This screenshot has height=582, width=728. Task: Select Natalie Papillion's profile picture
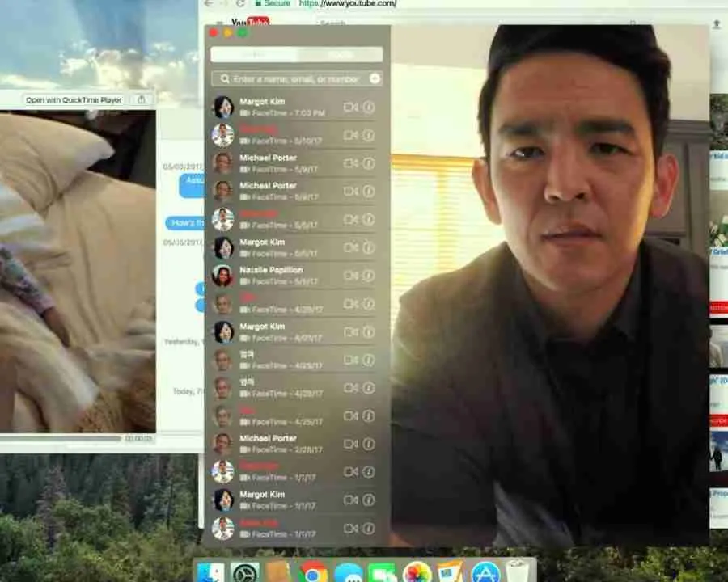tap(223, 276)
